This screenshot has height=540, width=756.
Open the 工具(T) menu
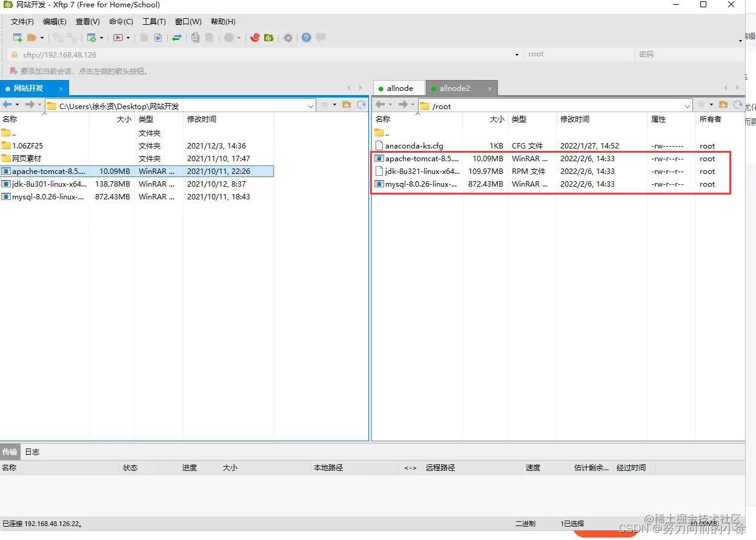pyautogui.click(x=154, y=21)
